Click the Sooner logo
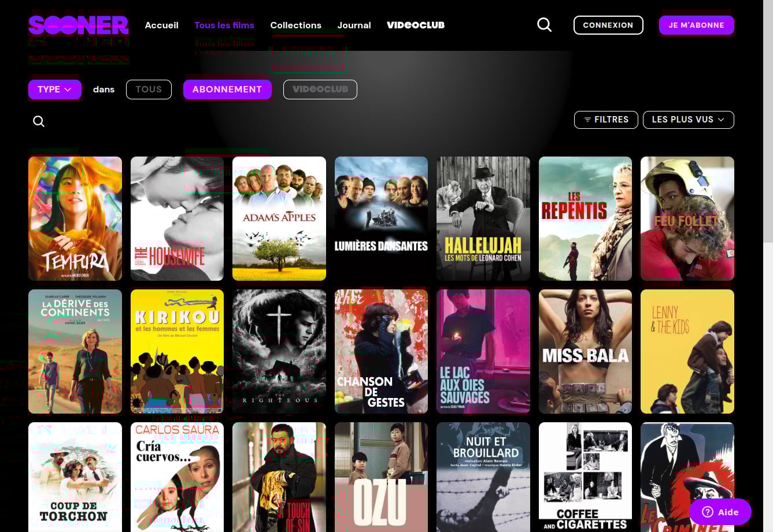Screen dimensions: 773x532 click(x=78, y=25)
